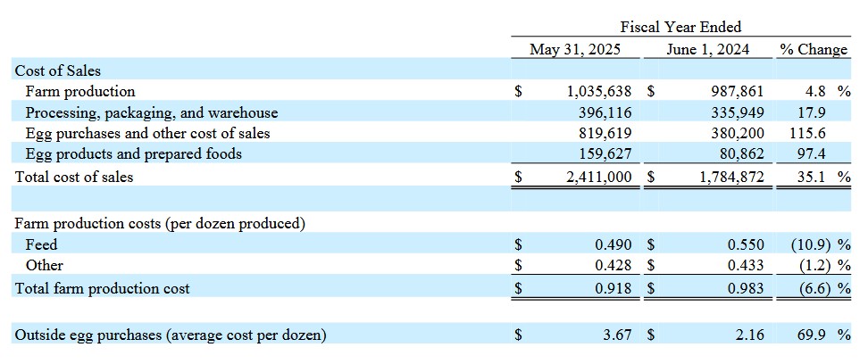
Task: Click the 2,411,000 total cost value
Action: click(599, 177)
